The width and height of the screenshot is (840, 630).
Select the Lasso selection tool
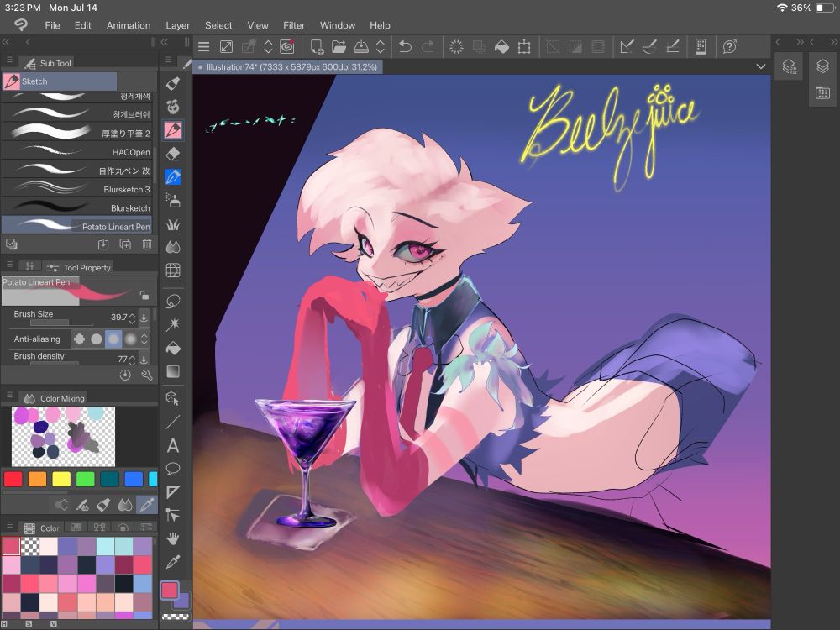pyautogui.click(x=173, y=301)
